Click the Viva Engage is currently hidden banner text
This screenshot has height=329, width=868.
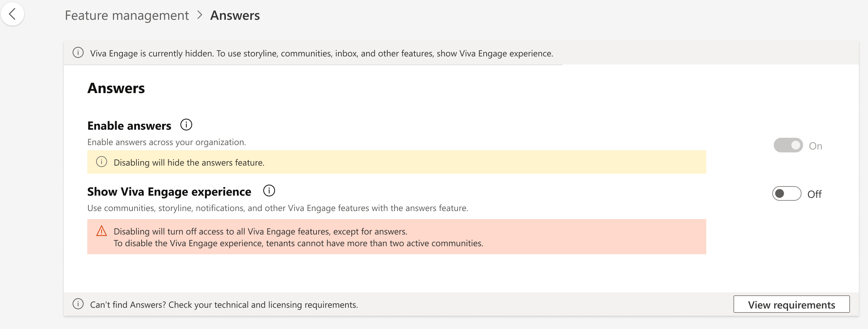[322, 53]
